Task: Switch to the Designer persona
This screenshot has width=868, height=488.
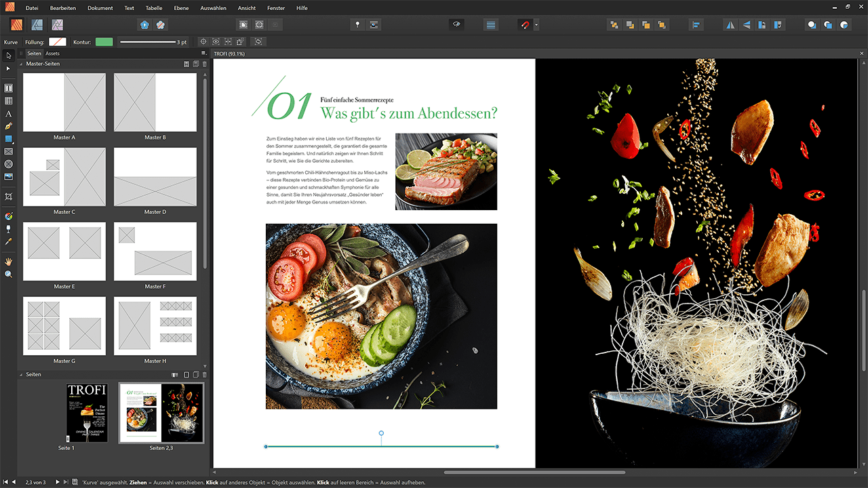Action: [37, 25]
